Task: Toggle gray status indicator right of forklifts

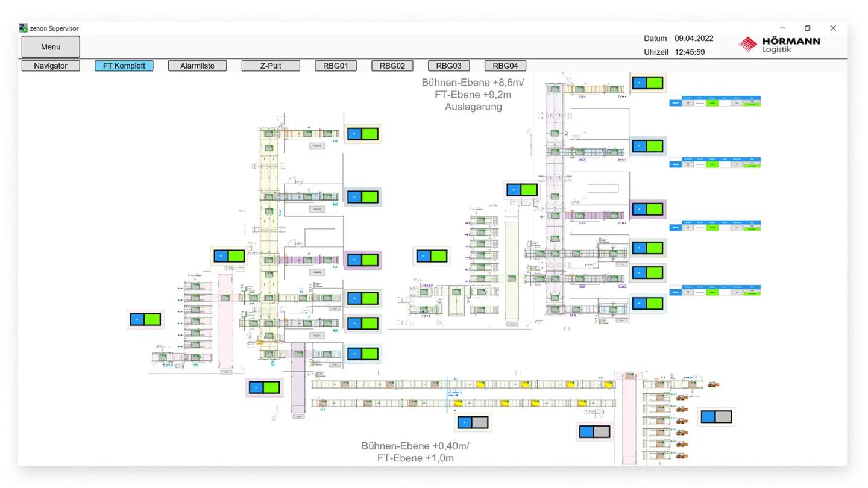Action: (x=716, y=416)
